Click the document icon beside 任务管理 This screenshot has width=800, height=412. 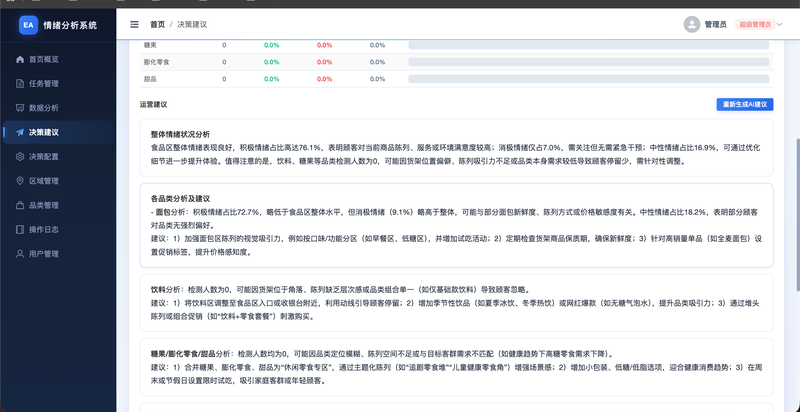click(20, 84)
